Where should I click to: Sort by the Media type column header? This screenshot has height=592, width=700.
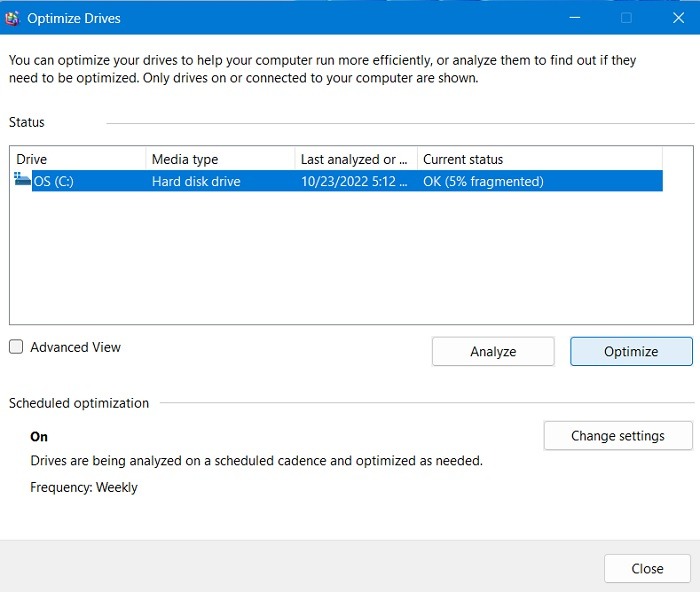(220, 159)
